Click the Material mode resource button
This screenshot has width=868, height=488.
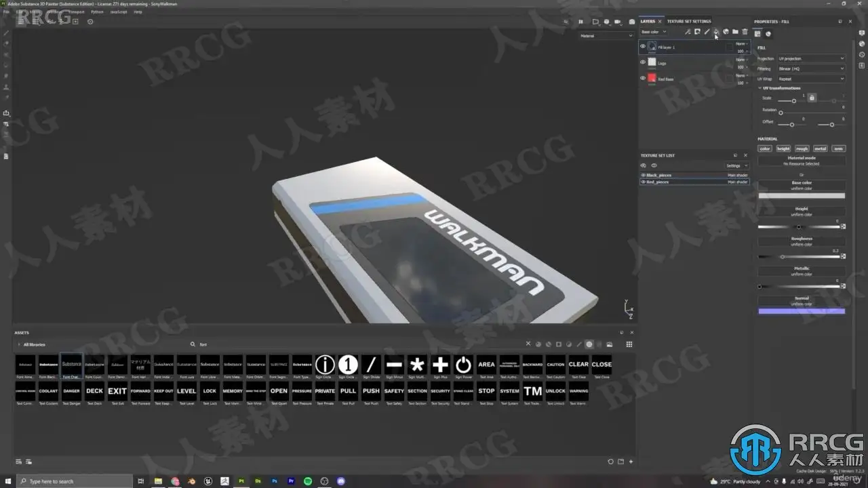802,161
